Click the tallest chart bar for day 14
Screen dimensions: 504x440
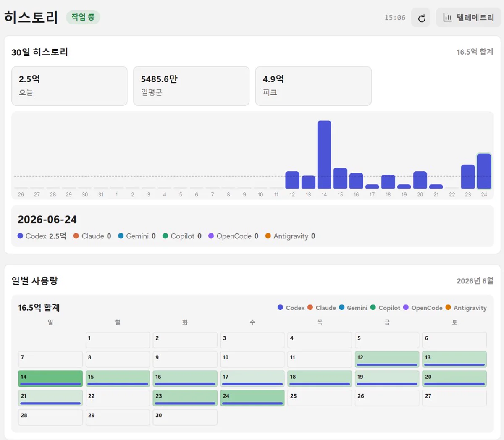click(324, 155)
